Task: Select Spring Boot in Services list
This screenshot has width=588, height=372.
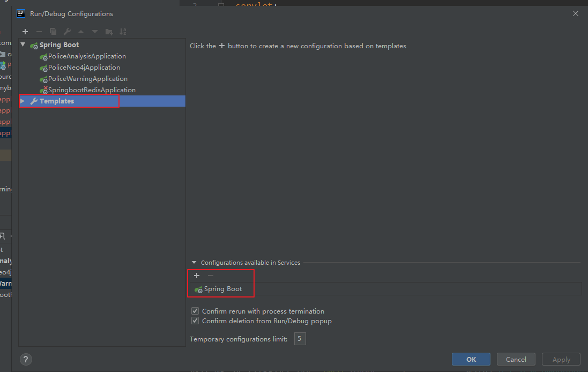Action: click(x=386, y=289)
